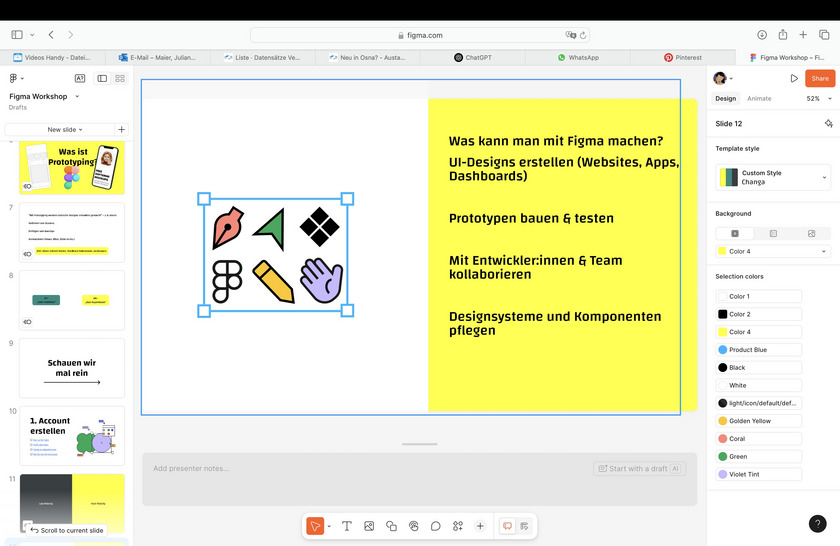Add a new slide with plus button
The image size is (840, 546).
coord(122,130)
